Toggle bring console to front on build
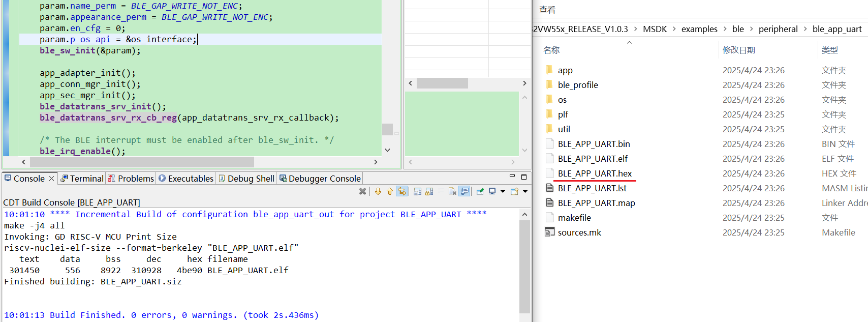The width and height of the screenshot is (868, 322). click(464, 191)
